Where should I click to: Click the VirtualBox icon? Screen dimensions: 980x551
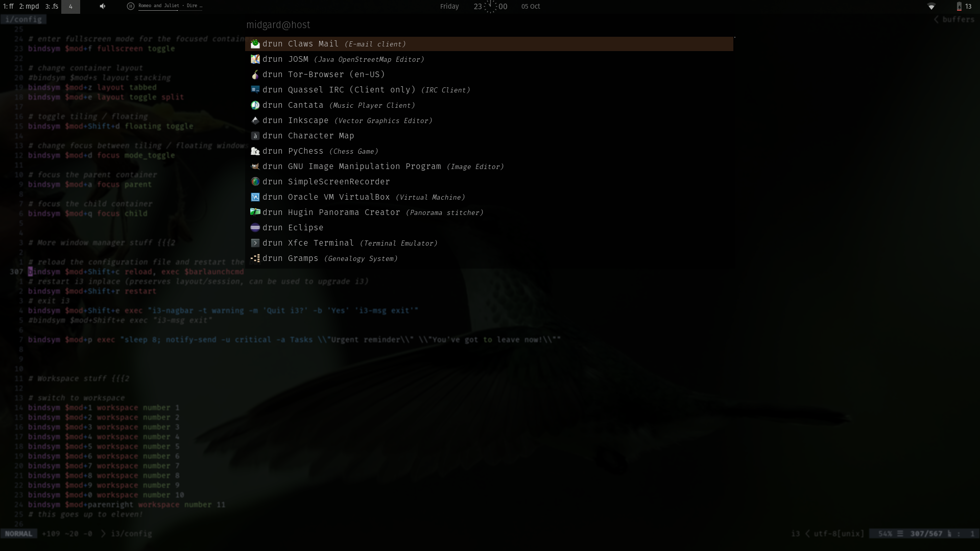coord(255,197)
